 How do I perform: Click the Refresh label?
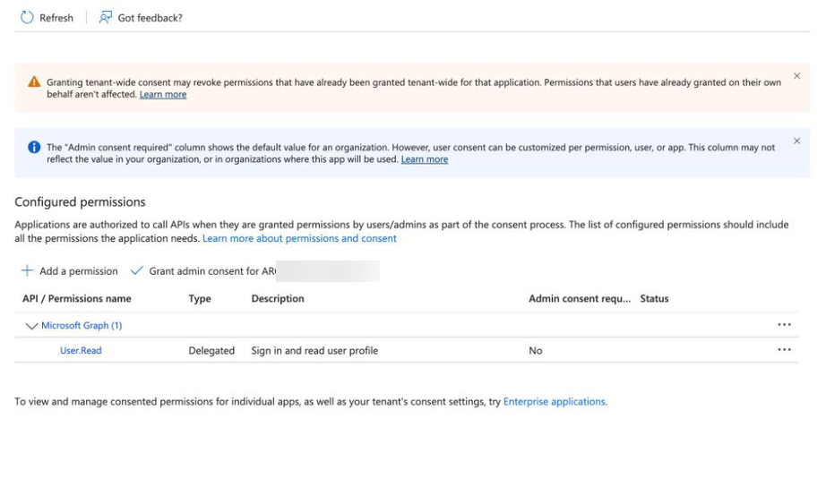click(x=56, y=18)
